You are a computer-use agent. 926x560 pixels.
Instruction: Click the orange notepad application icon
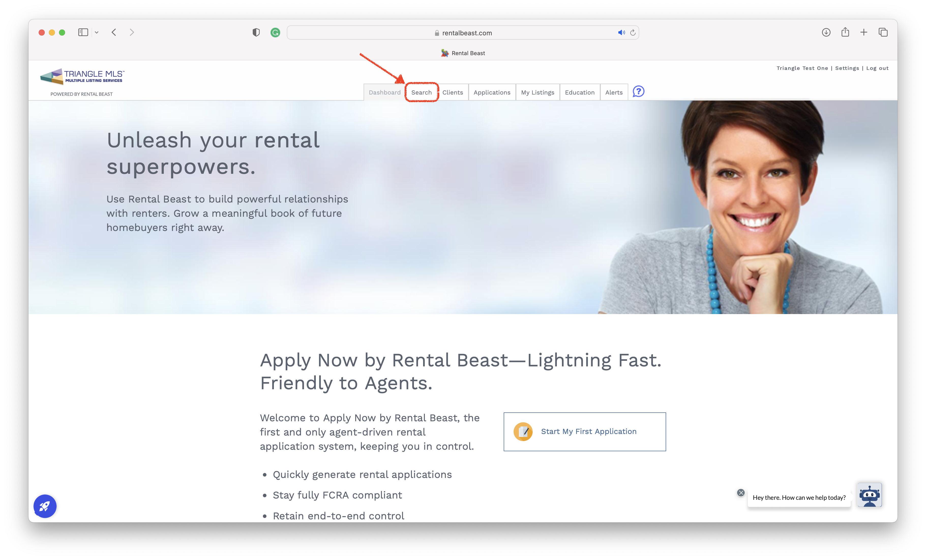pyautogui.click(x=523, y=431)
